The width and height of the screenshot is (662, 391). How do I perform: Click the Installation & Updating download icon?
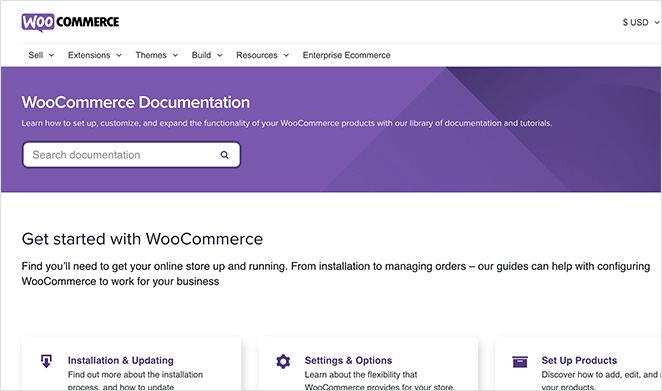click(x=46, y=361)
